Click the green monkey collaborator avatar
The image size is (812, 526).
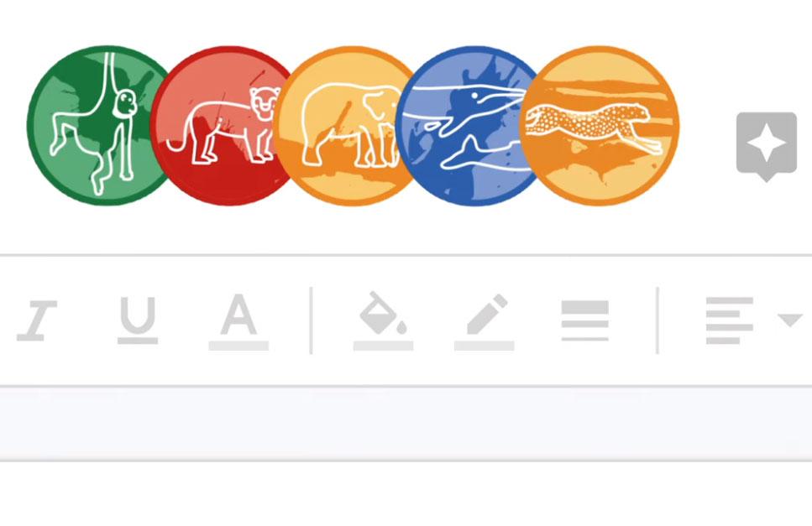[98, 126]
